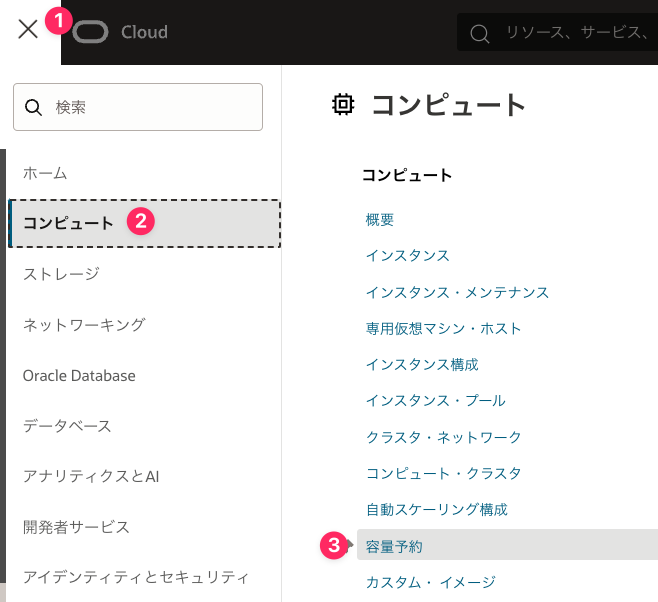Click the bold コンピュート section subheading

(407, 175)
